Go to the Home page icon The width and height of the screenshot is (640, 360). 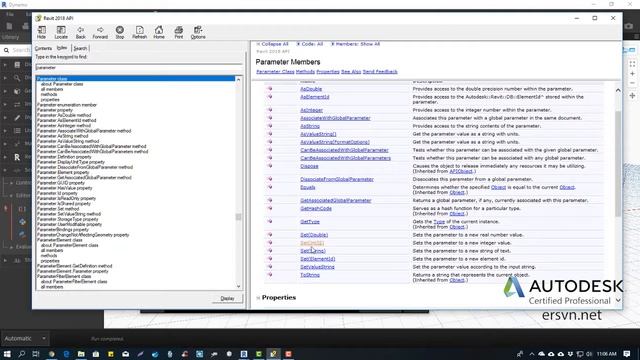[x=159, y=32]
